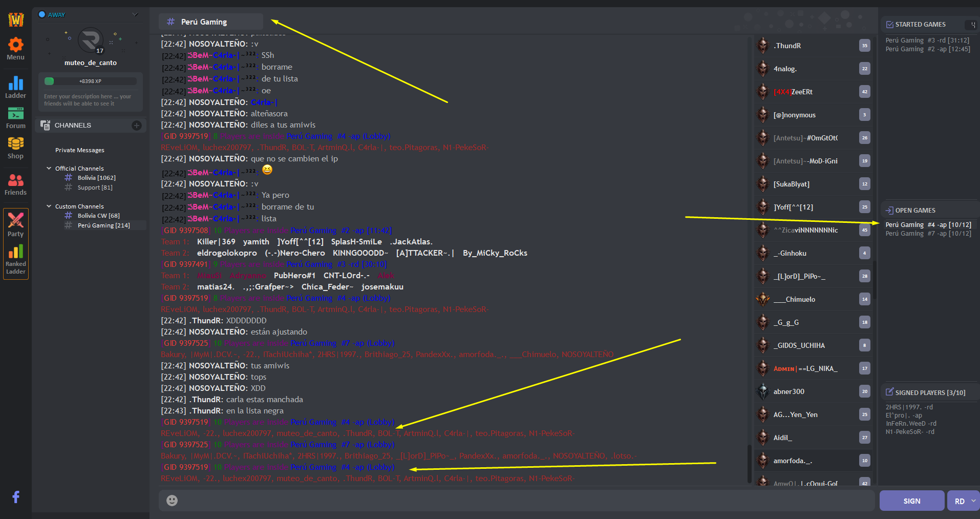Switch to the Perú Gaming chat tab
The height and width of the screenshot is (519, 980).
point(211,22)
